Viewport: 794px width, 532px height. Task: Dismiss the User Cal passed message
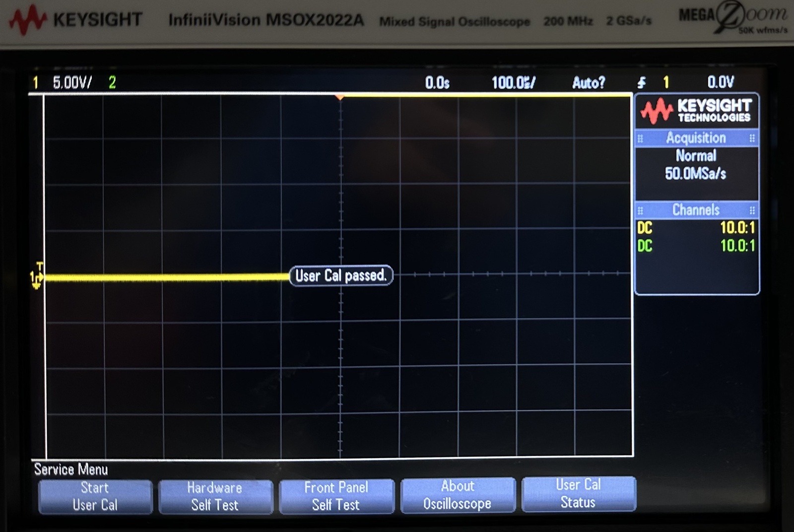click(x=340, y=276)
